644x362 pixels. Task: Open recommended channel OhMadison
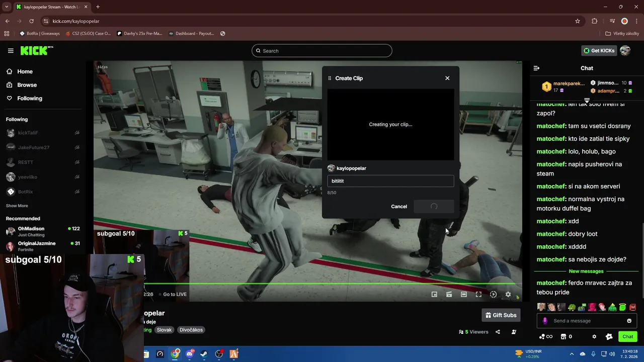click(x=43, y=231)
